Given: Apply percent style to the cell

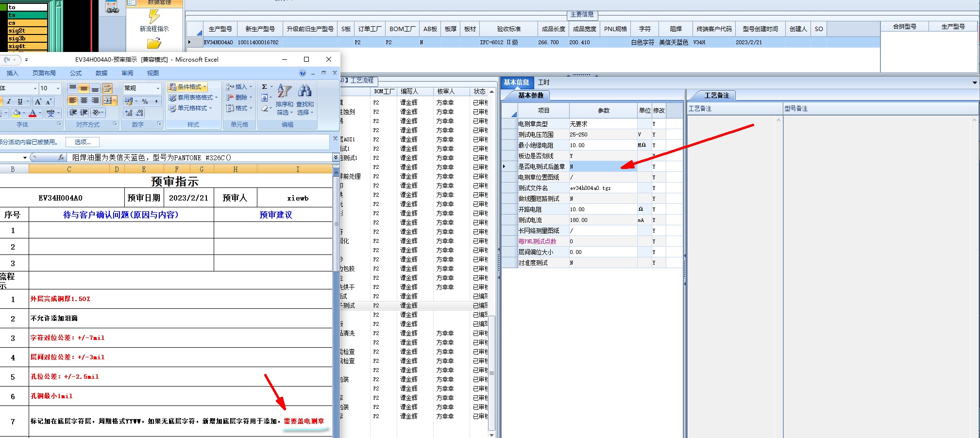Looking at the screenshot, I should coord(145,101).
